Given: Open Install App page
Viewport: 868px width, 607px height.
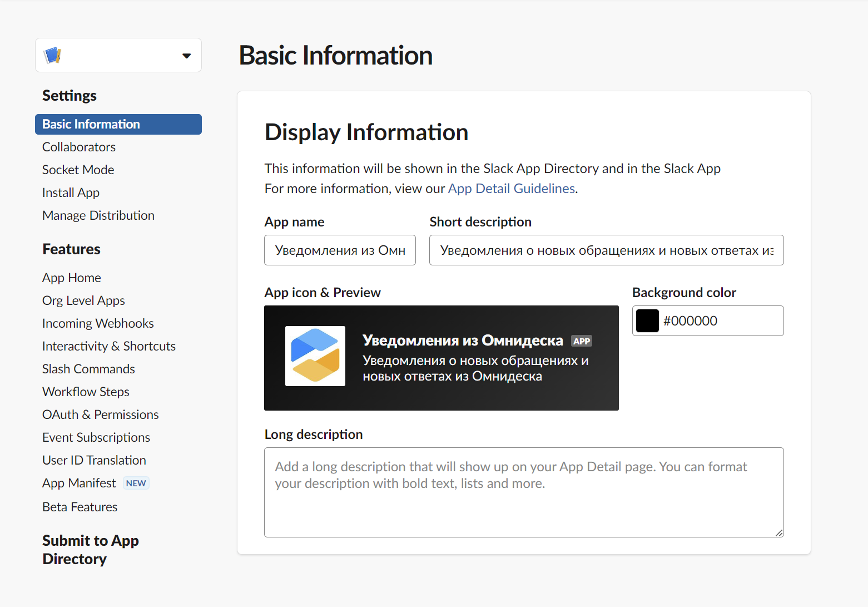Looking at the screenshot, I should coord(71,193).
